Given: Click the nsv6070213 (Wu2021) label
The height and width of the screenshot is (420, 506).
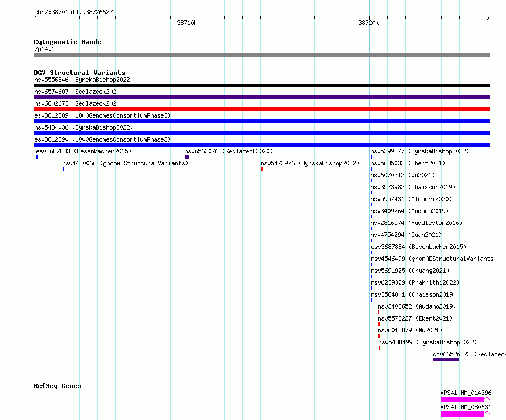Looking at the screenshot, I should click(403, 175).
